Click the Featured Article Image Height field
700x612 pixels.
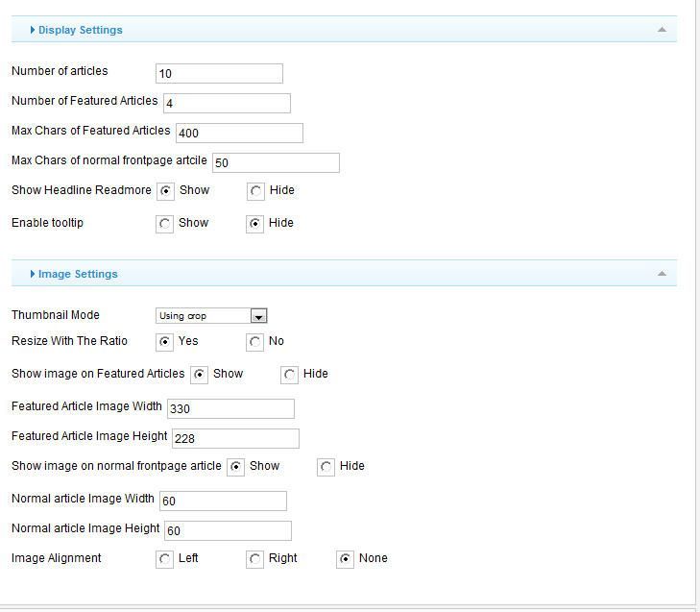(x=235, y=438)
